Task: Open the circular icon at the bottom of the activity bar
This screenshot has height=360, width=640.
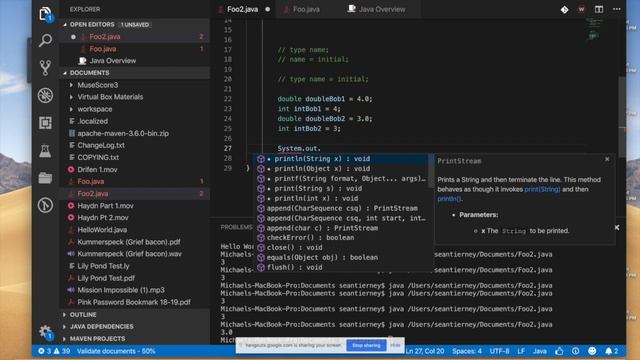Action: pos(45,205)
